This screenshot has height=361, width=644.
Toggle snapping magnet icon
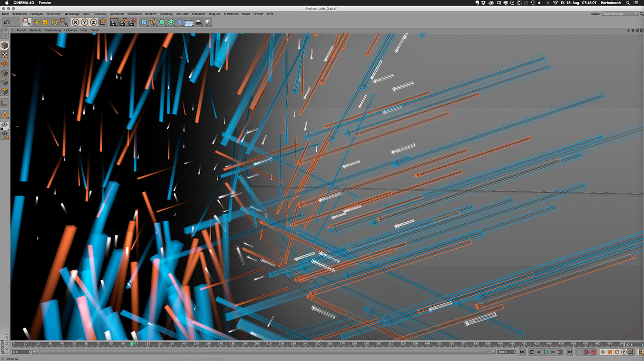[x=5, y=115]
